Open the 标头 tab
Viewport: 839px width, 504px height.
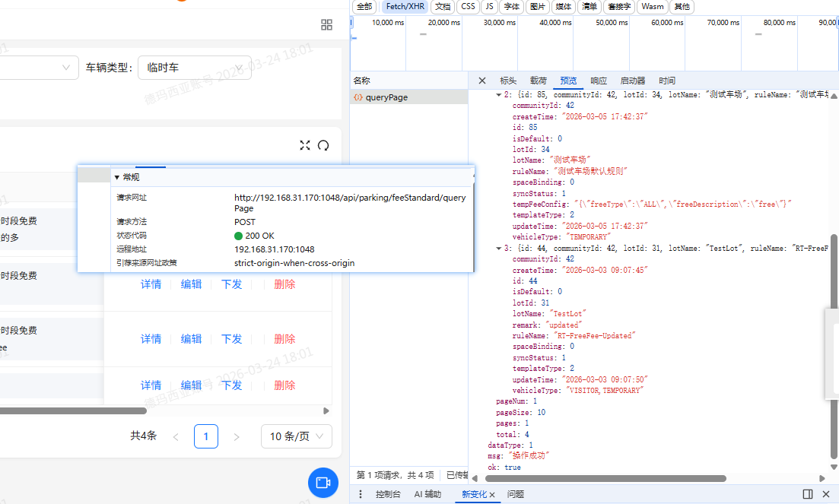point(507,81)
